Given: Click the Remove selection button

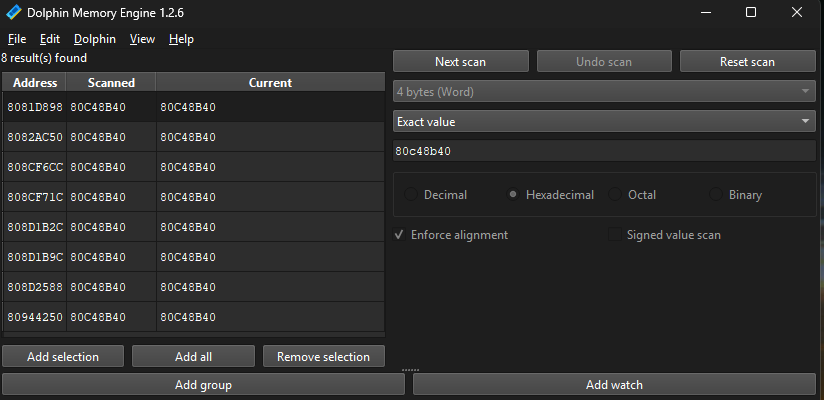Looking at the screenshot, I should pos(323,356).
